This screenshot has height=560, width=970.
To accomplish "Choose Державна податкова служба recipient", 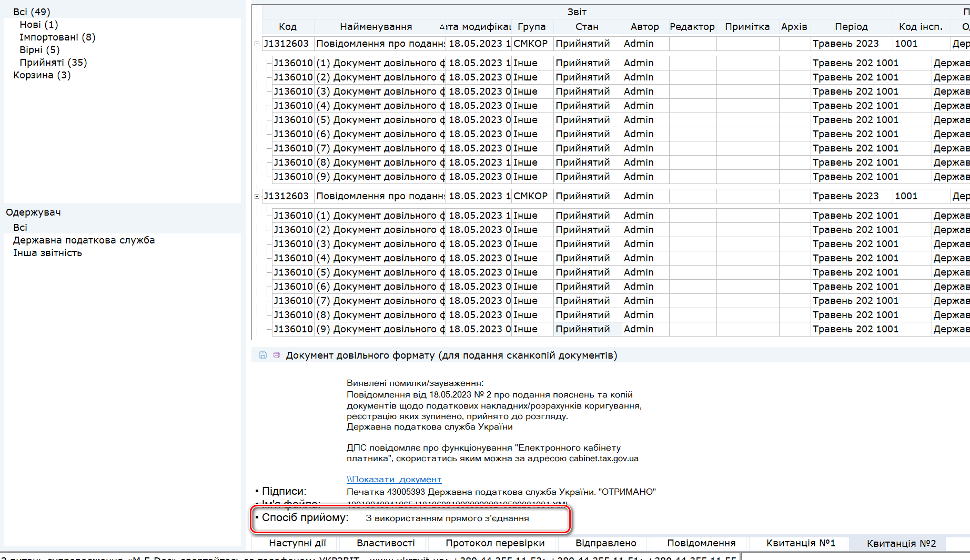I will (84, 240).
